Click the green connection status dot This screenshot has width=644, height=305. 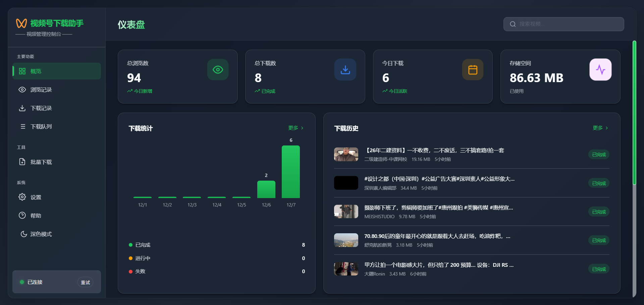22,282
